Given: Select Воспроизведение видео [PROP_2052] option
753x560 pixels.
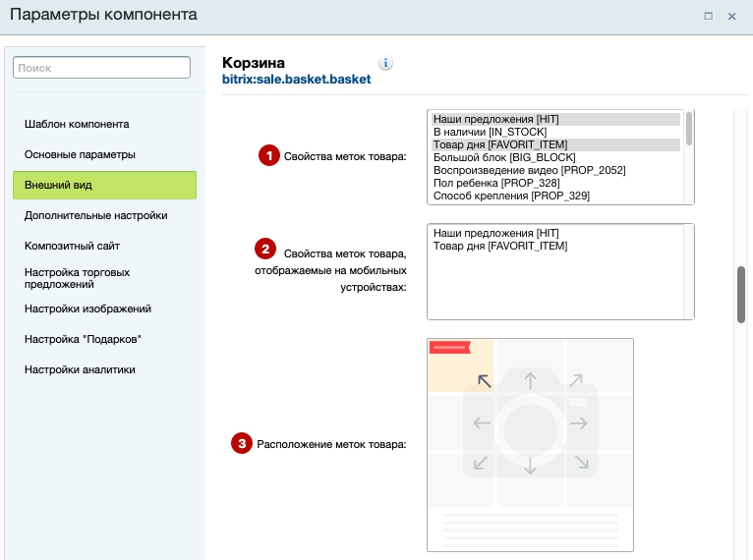Looking at the screenshot, I should point(555,170).
